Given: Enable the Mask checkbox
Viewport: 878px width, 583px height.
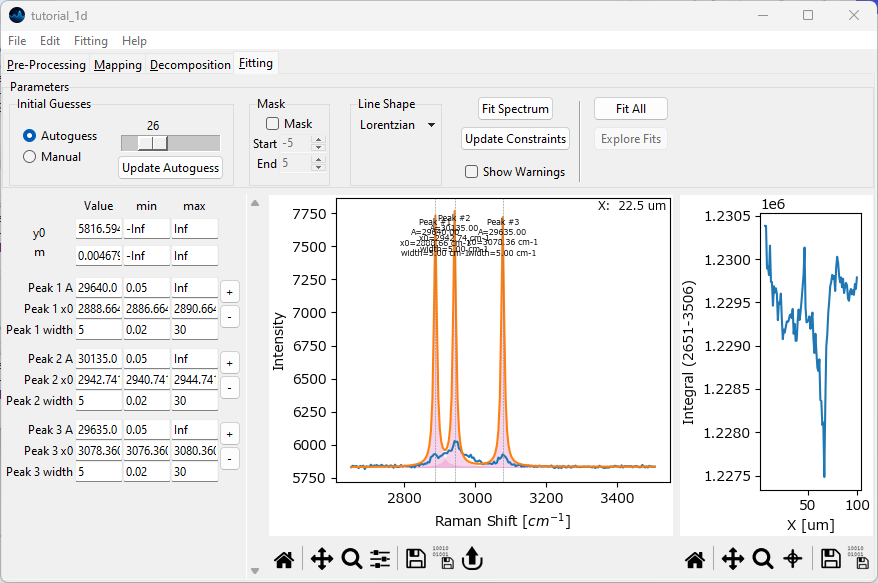Looking at the screenshot, I should (273, 124).
